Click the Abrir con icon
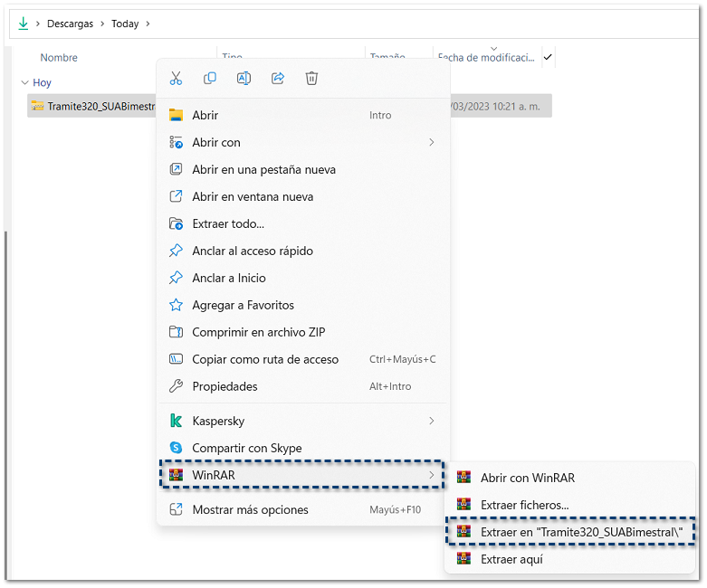The image size is (707, 588). (176, 142)
